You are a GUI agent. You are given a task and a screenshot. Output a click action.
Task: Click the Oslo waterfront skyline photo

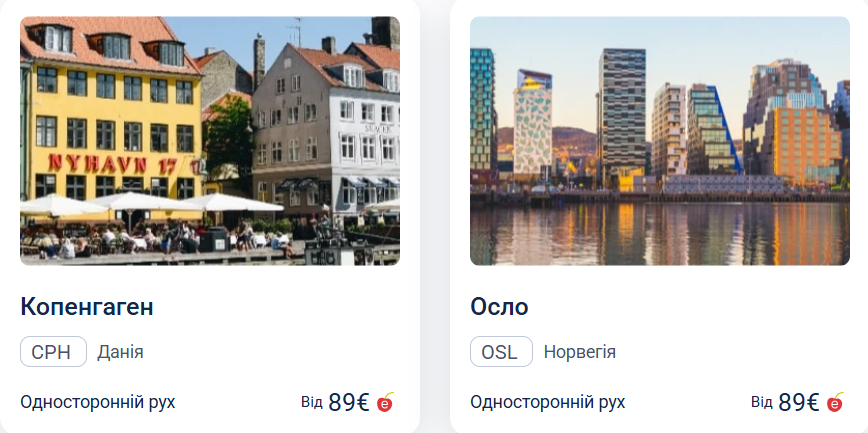tap(659, 140)
